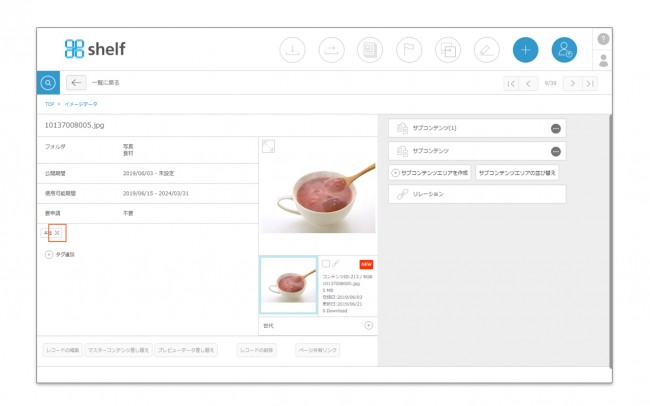Click the download icon in the top toolbar
This screenshot has height=406, width=650.
(x=292, y=50)
